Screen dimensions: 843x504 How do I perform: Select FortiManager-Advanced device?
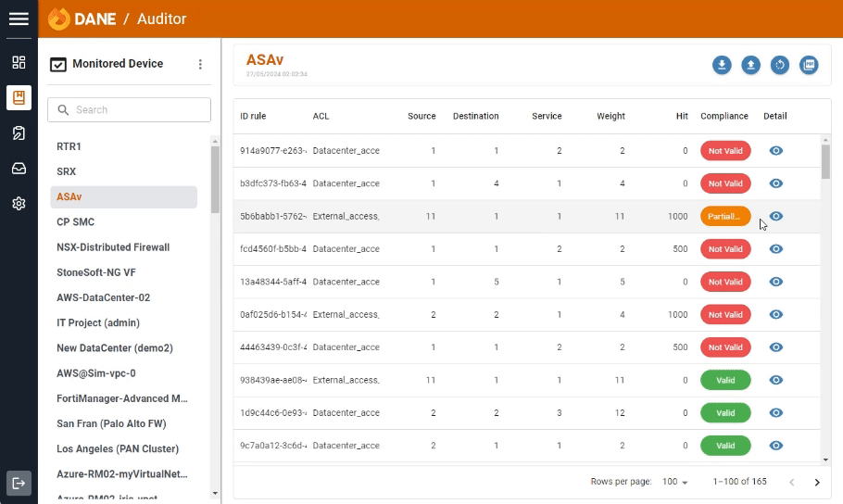(122, 398)
